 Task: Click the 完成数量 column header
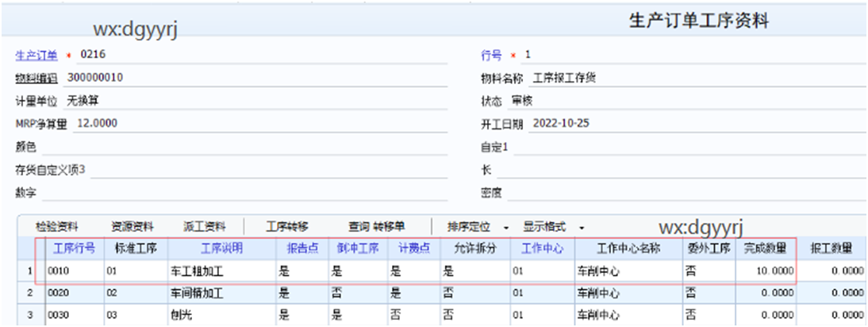765,249
